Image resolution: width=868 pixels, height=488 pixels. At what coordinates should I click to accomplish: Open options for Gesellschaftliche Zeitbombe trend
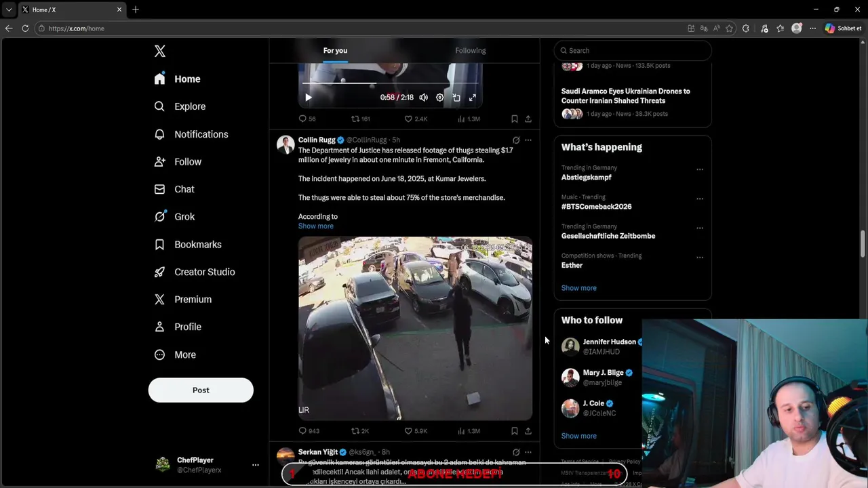700,228
